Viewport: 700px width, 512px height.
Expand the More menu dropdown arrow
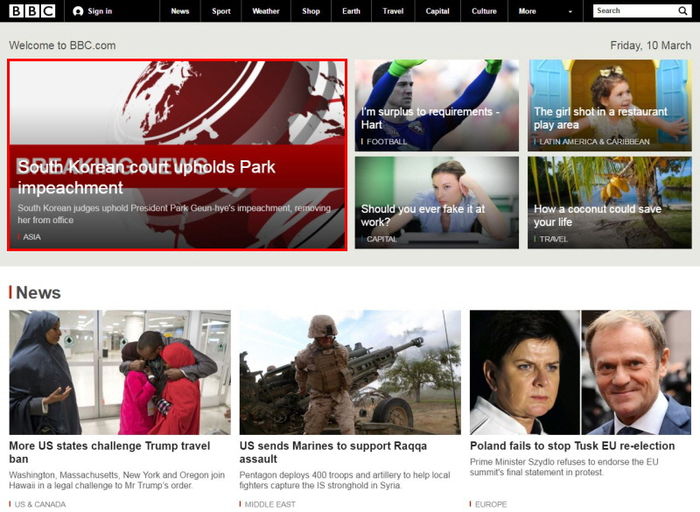[x=570, y=12]
